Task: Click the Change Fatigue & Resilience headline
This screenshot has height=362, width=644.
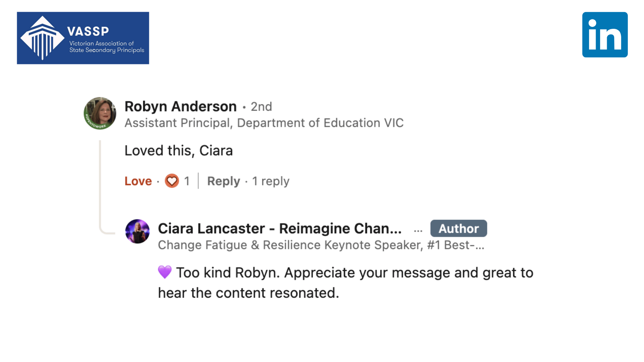Action: pos(321,245)
